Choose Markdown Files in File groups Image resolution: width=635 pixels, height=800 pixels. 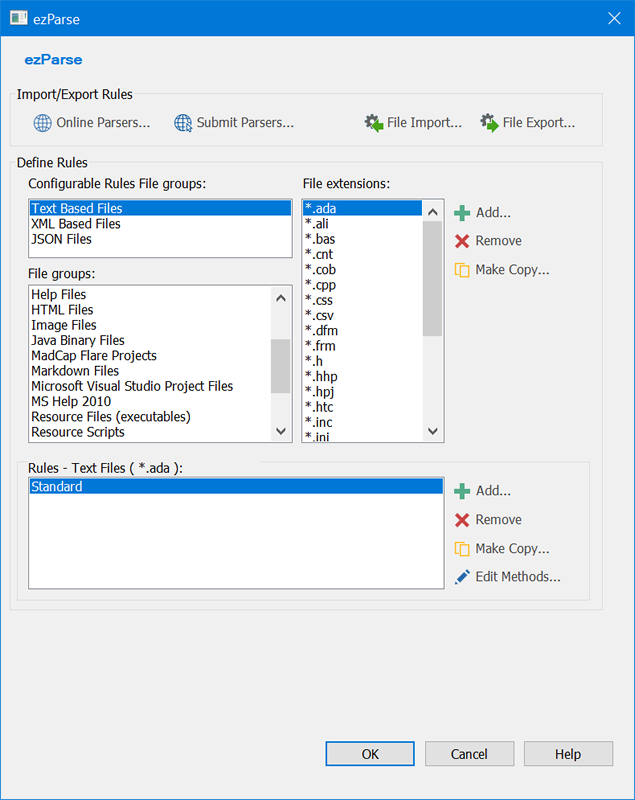75,371
